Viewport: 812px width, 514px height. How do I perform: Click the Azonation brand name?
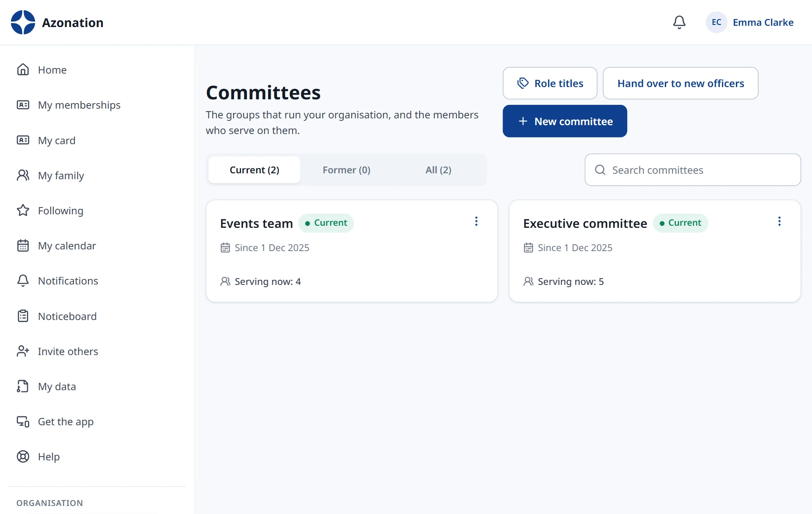(x=73, y=22)
